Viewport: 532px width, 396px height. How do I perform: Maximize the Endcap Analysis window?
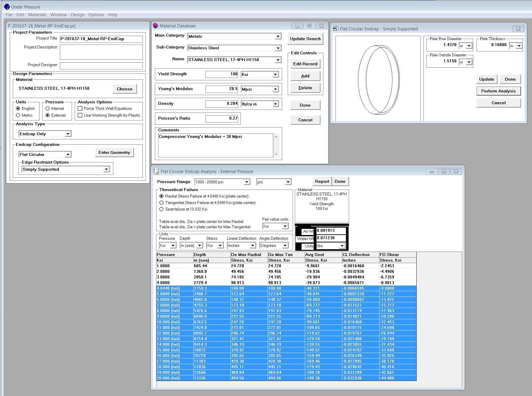(444, 171)
